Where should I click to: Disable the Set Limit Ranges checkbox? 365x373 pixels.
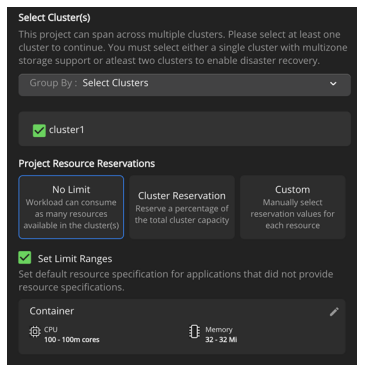tap(25, 258)
